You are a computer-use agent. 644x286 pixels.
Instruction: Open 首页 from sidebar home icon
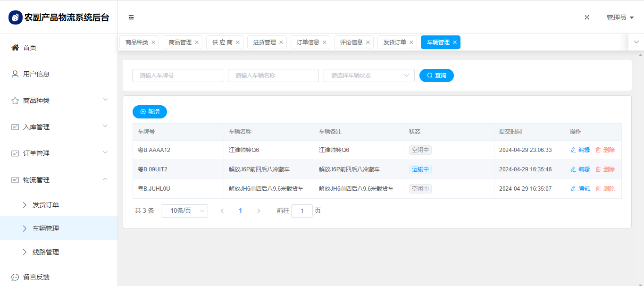tap(15, 48)
